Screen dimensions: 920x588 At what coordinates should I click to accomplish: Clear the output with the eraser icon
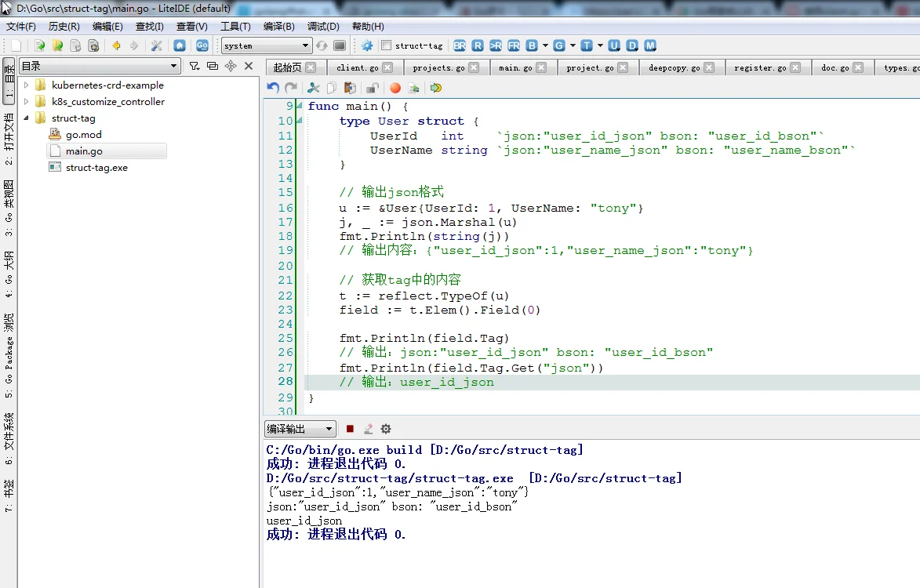pos(369,429)
